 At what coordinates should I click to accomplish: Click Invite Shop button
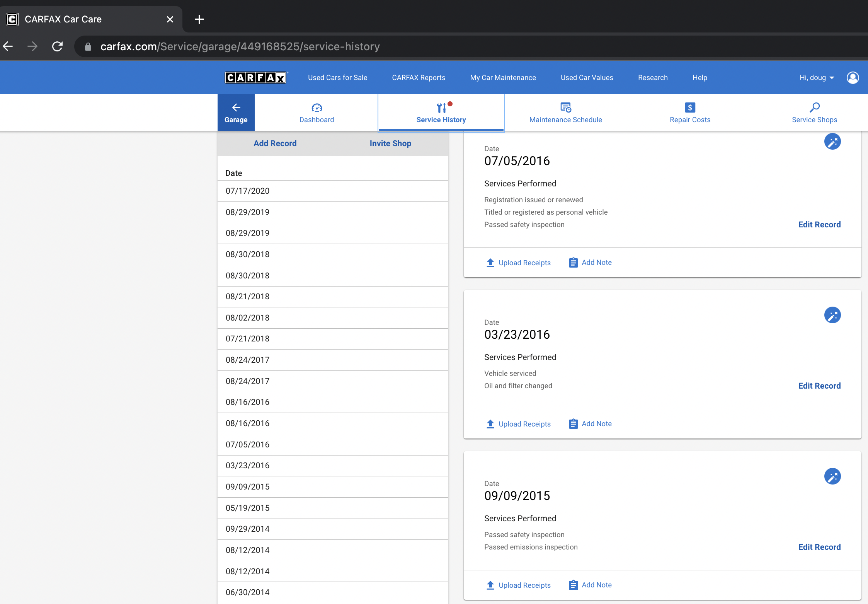coord(390,143)
